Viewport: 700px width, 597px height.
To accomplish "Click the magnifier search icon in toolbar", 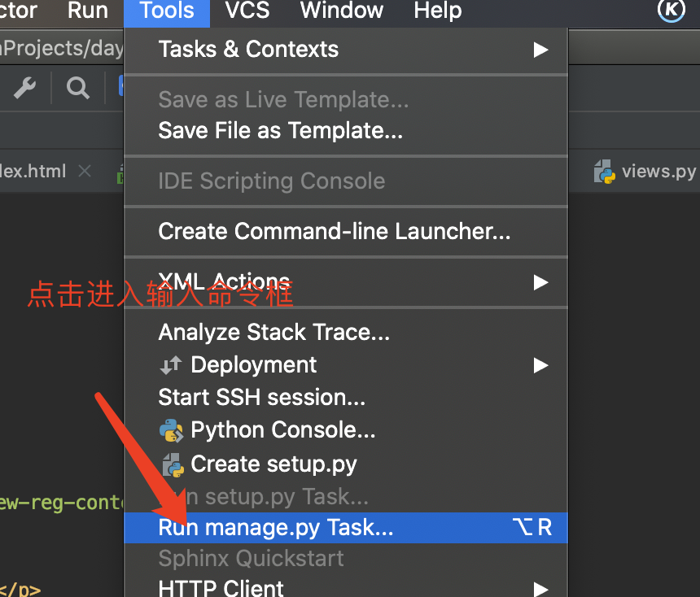I will (78, 88).
